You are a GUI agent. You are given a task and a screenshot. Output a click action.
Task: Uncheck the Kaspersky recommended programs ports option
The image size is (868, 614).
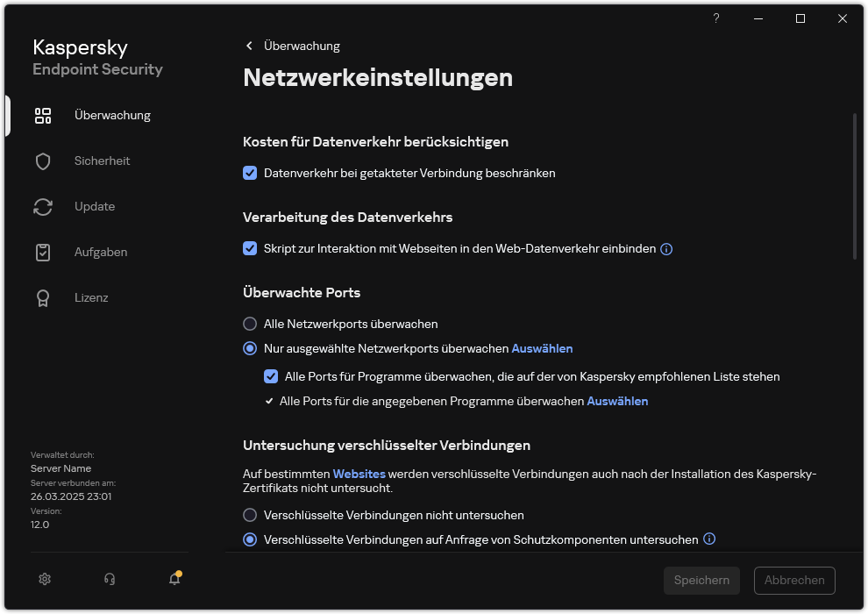pyautogui.click(x=271, y=376)
